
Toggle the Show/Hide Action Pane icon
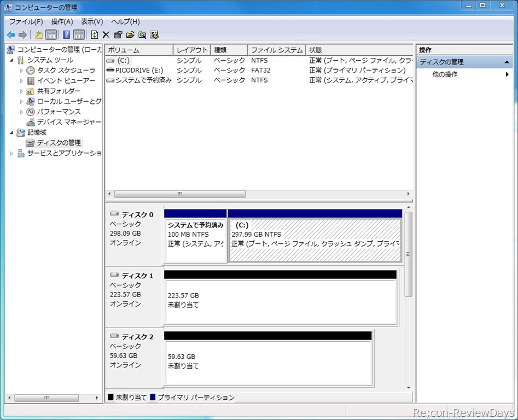point(79,34)
